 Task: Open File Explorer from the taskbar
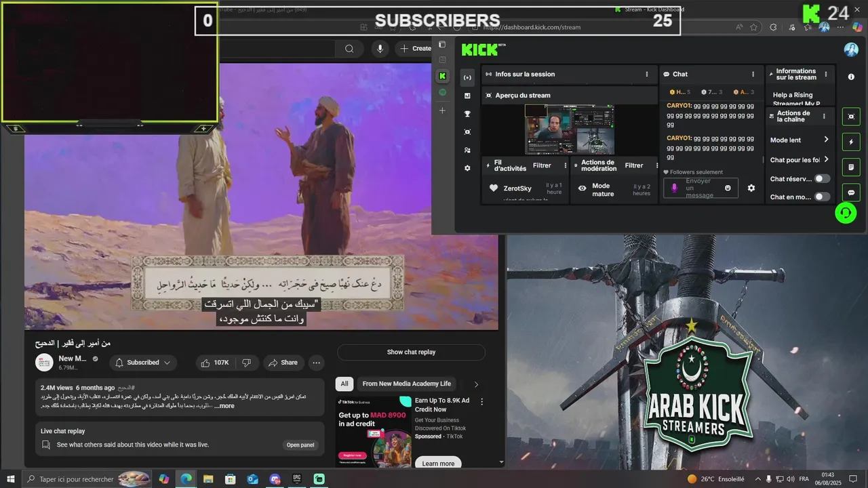click(x=208, y=479)
